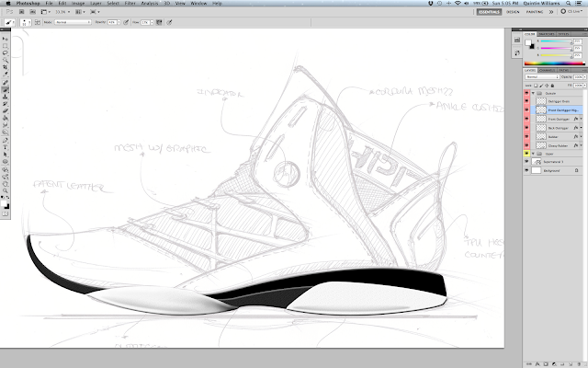Switch to the Channels tab
The image size is (588, 368).
[x=548, y=70]
